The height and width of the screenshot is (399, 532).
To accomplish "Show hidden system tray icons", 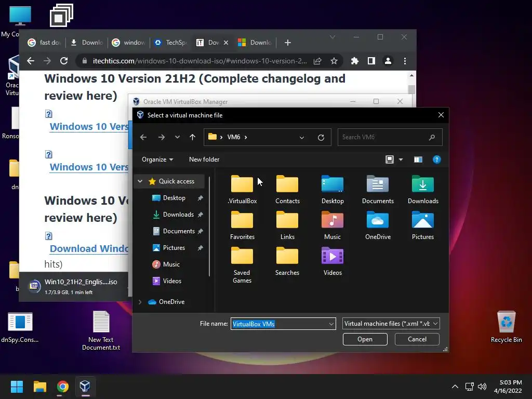I will (455, 387).
